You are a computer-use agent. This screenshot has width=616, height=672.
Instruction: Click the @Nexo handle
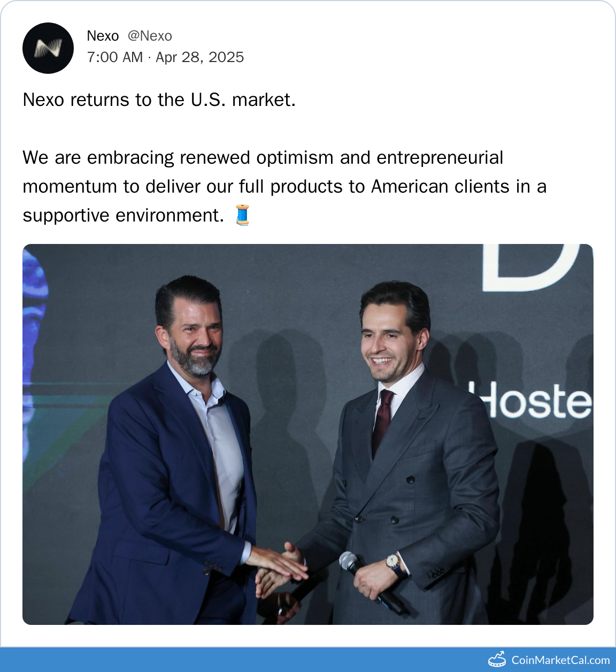pyautogui.click(x=150, y=36)
